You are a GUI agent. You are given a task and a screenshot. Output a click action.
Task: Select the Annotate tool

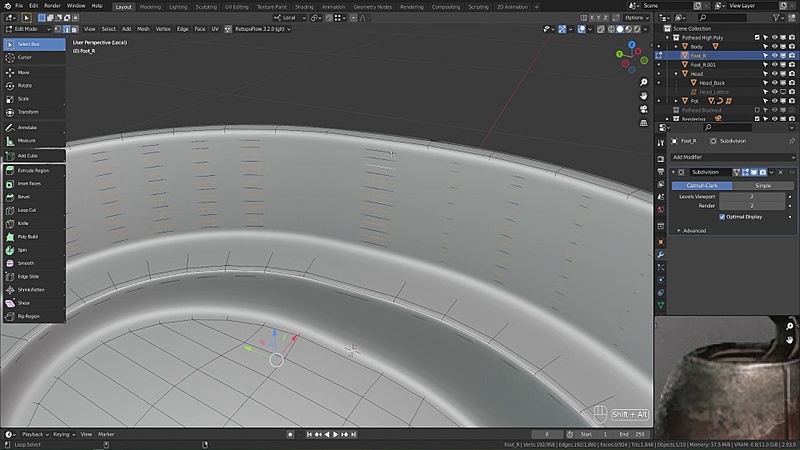[34, 128]
